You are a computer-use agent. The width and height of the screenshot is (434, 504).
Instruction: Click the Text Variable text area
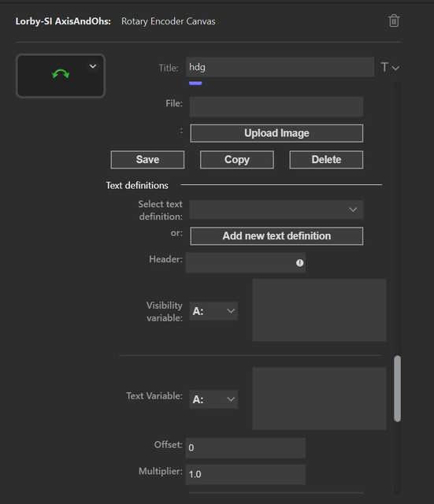(319, 398)
